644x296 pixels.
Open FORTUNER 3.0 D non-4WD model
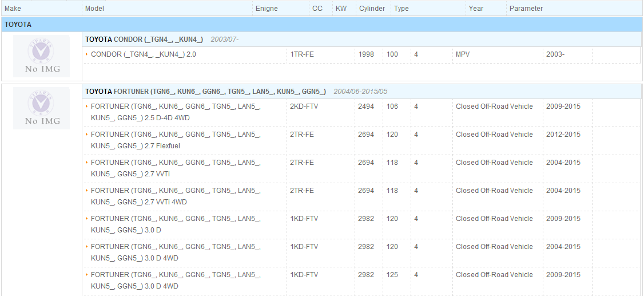click(x=176, y=224)
